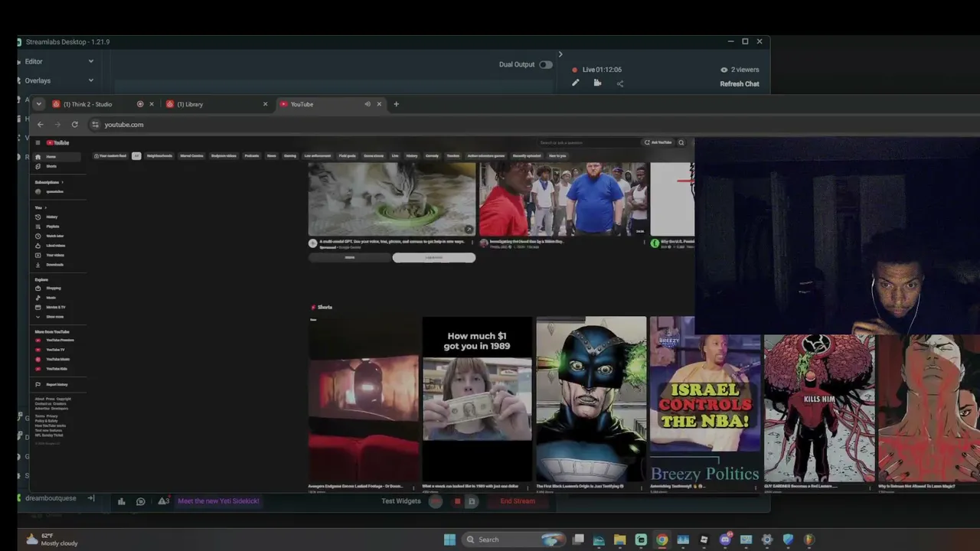Mute the YouTube tab audio icon
Screen dimensions: 980x551
pos(367,104)
